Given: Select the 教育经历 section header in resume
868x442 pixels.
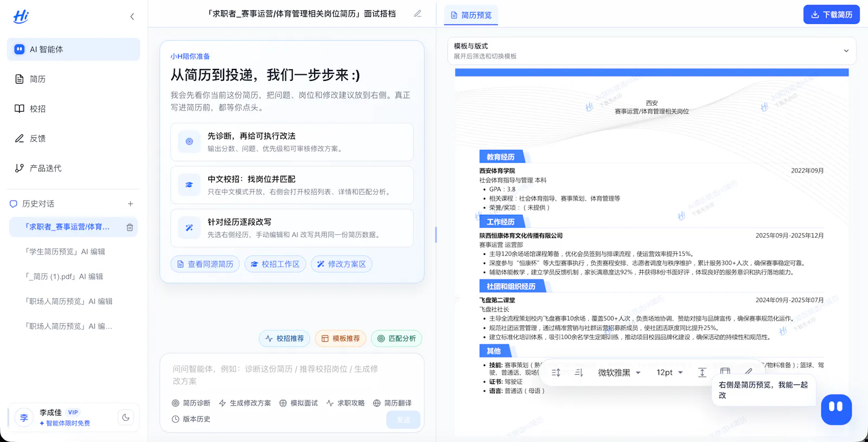Looking at the screenshot, I should pyautogui.click(x=501, y=157).
